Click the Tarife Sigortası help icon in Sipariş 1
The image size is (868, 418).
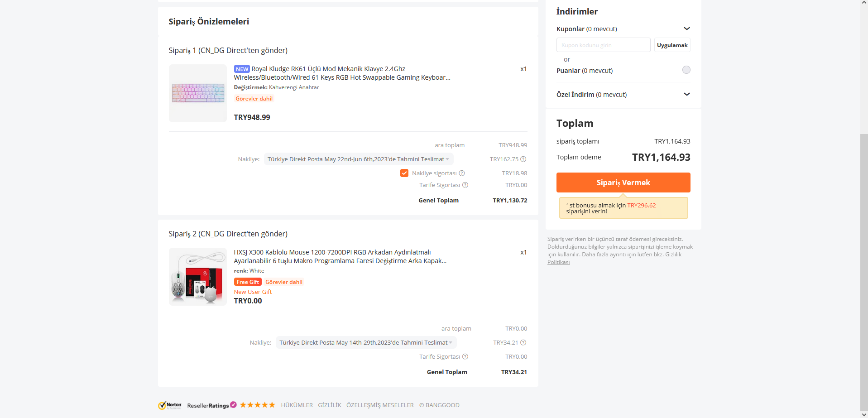coord(465,185)
